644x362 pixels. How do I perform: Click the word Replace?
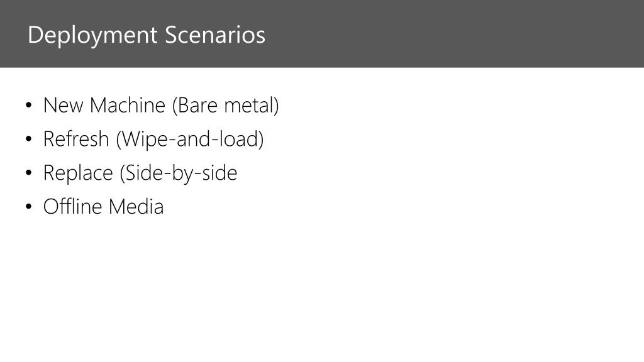[x=78, y=173]
